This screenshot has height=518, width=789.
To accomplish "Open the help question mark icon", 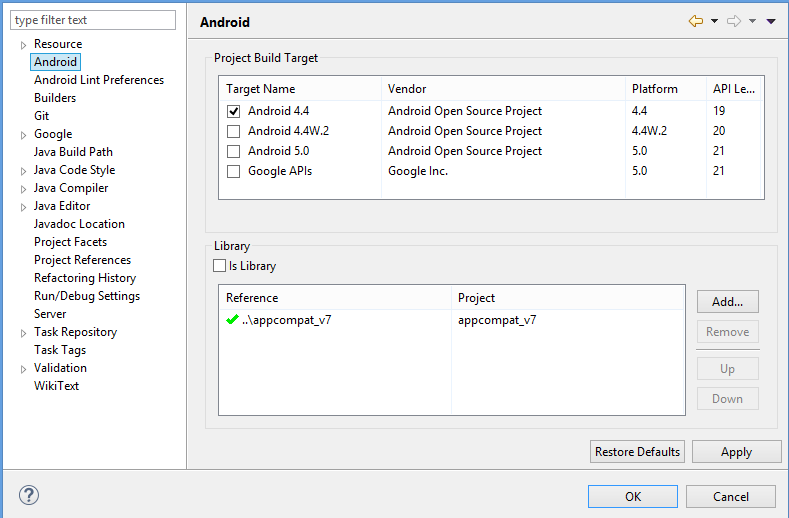I will click(29, 495).
